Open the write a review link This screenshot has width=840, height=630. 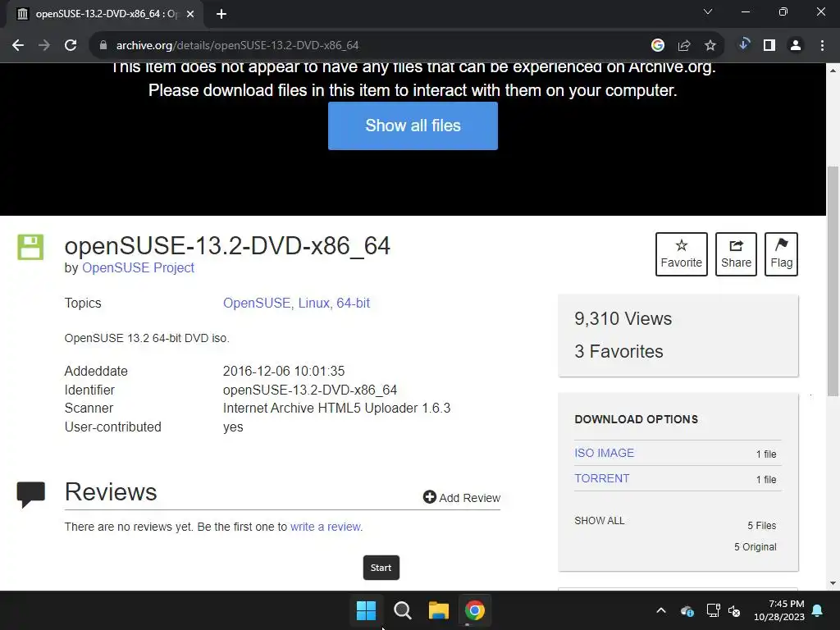[326, 527]
